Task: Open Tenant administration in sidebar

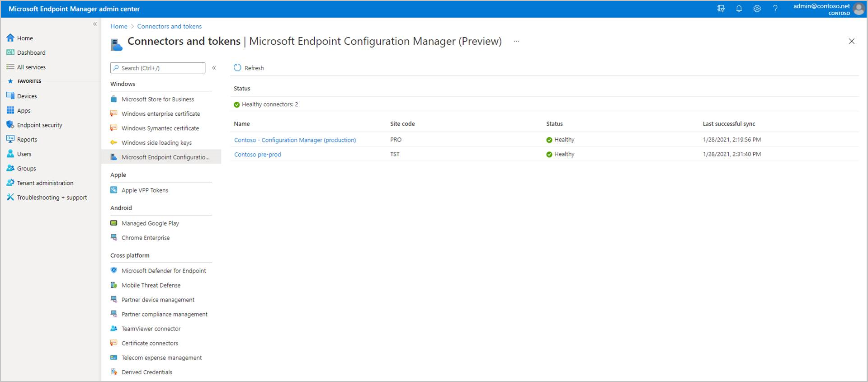Action: coord(45,183)
